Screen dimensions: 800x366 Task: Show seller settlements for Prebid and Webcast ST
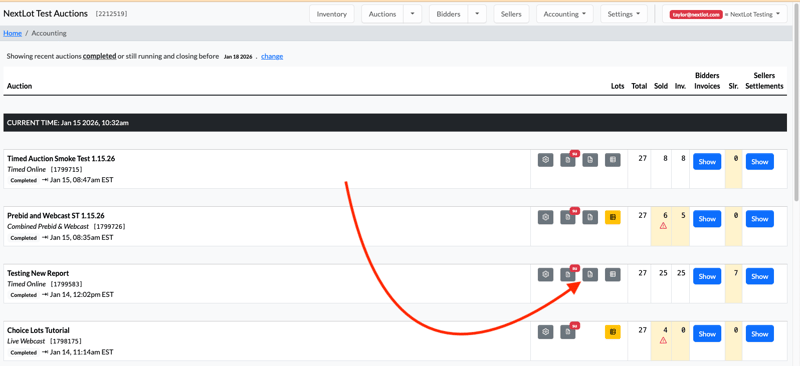pos(760,218)
